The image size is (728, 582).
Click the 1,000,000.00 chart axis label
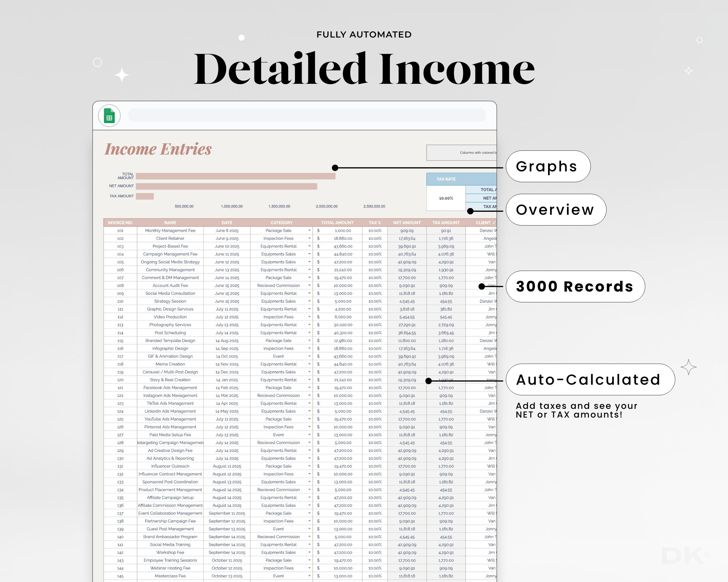coord(232,206)
